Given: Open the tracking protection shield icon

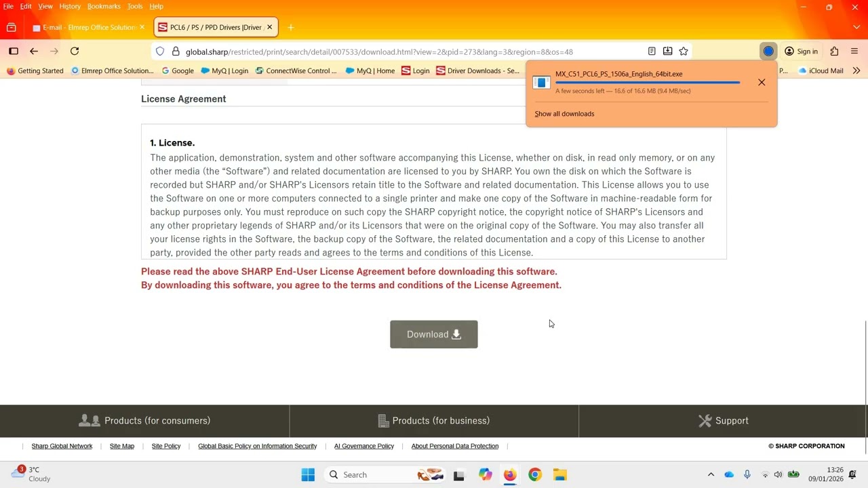Looking at the screenshot, I should [160, 52].
